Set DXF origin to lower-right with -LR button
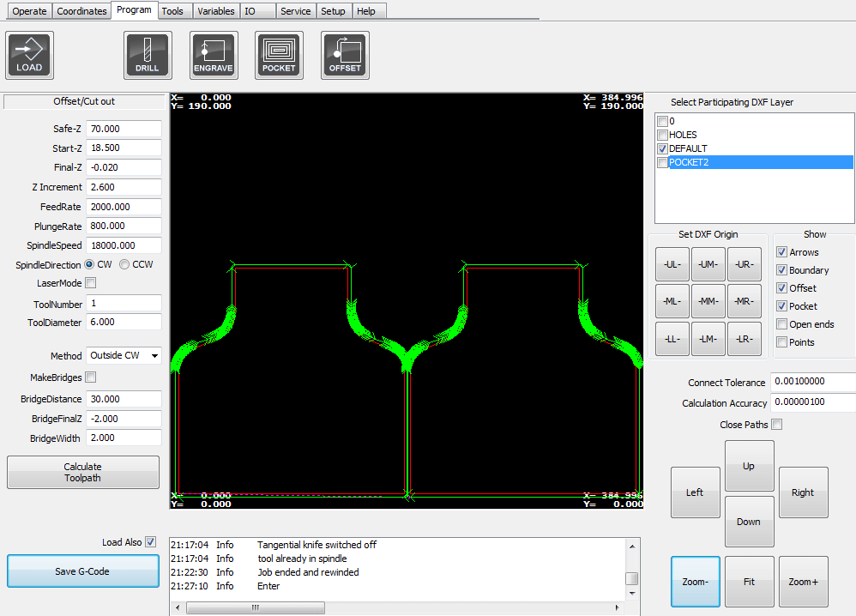Viewport: 856px width, 616px height. click(744, 339)
